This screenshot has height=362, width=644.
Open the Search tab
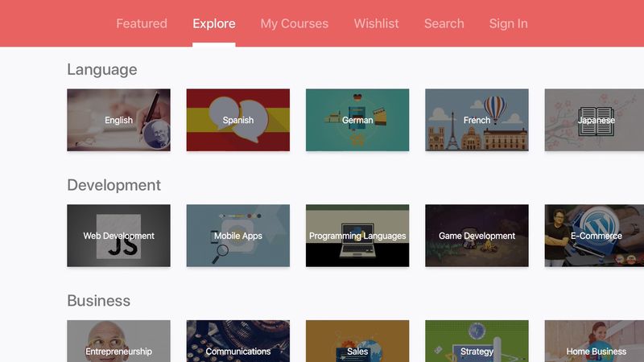[x=444, y=23]
